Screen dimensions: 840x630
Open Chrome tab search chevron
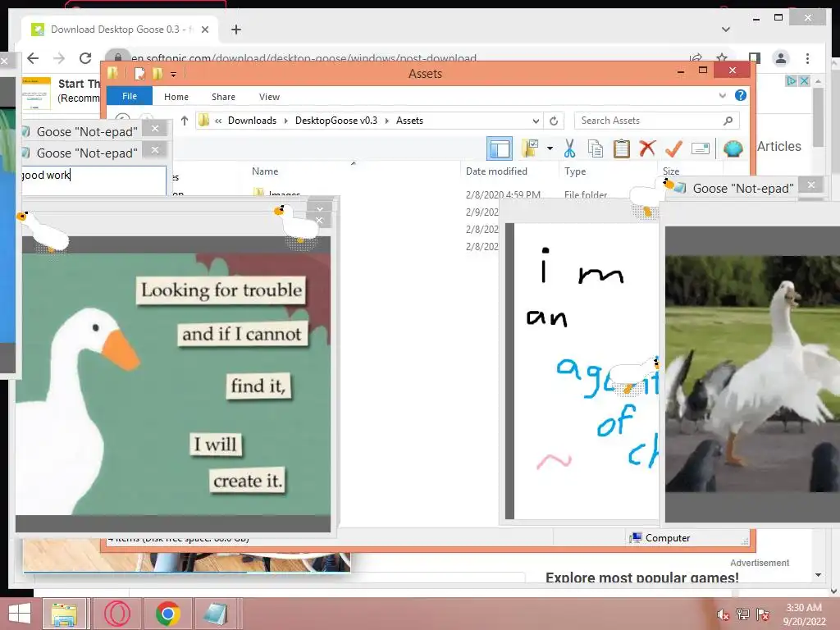point(726,30)
